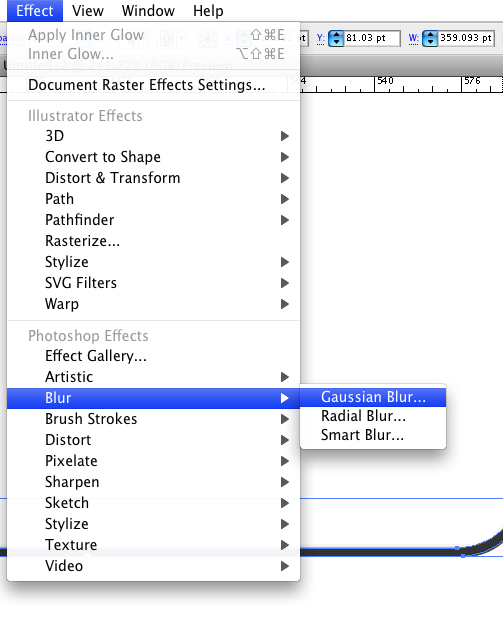Open the Help menu
Image resolution: width=503 pixels, height=634 pixels.
[x=208, y=11]
